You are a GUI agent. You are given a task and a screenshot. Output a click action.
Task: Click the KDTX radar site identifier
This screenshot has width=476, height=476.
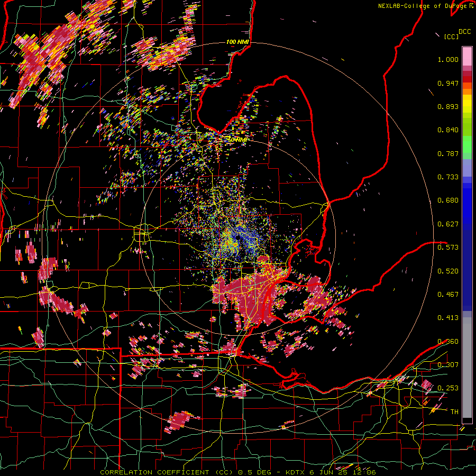(x=296, y=472)
